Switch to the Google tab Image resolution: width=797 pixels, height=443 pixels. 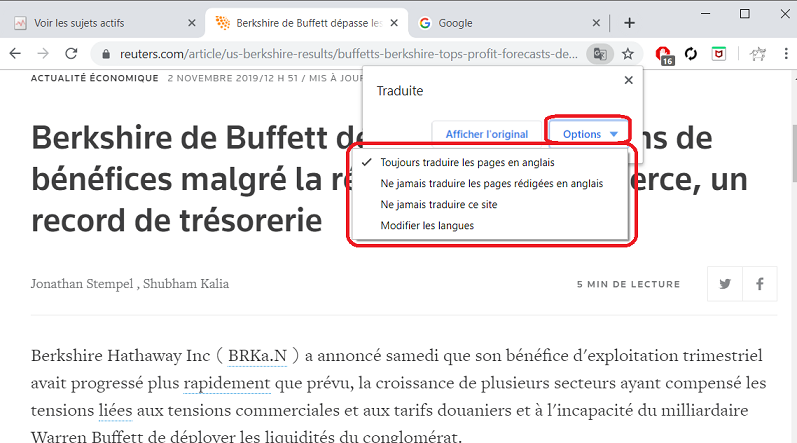click(x=508, y=23)
